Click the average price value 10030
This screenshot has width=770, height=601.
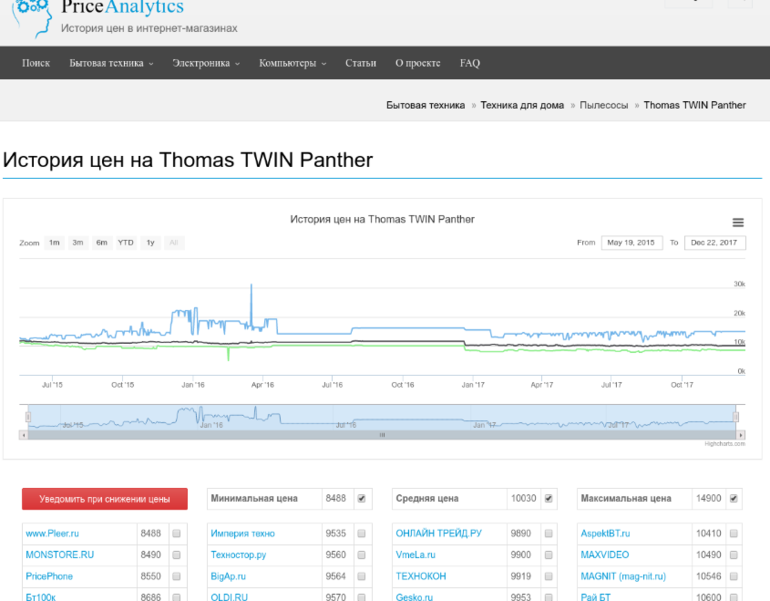[x=523, y=498]
